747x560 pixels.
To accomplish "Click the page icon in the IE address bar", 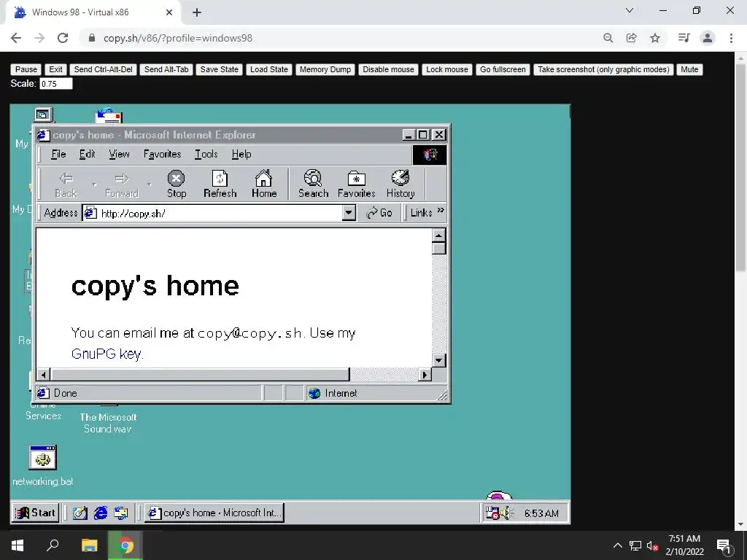I will (90, 213).
